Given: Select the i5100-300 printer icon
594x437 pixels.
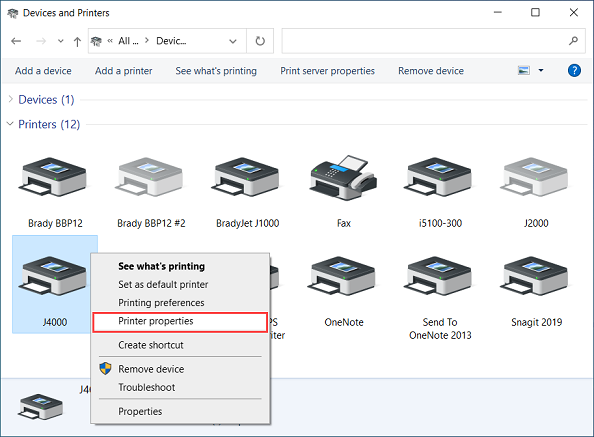Looking at the screenshot, I should point(438,176).
